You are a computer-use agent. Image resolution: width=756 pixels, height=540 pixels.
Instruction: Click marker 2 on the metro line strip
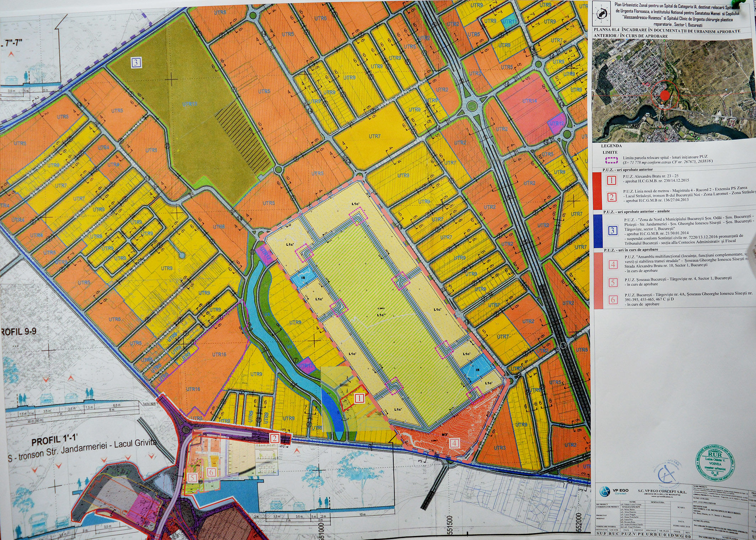click(x=274, y=438)
